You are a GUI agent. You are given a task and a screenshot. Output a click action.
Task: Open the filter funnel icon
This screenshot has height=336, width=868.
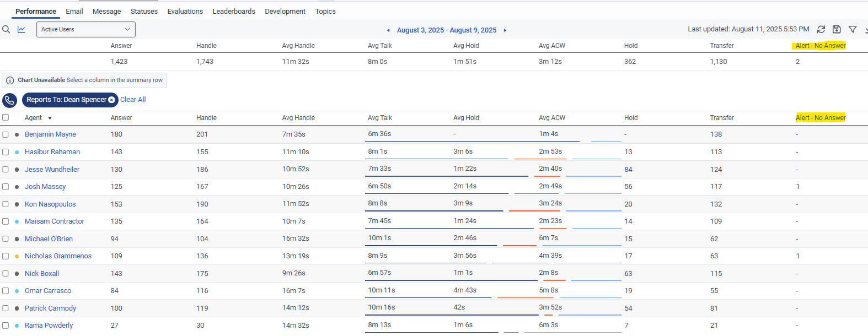point(853,29)
